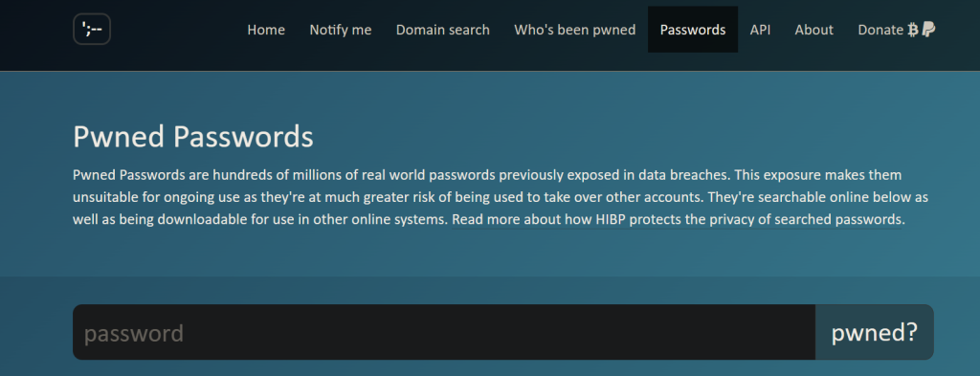Click the sentence about downloadable passwords

(x=500, y=209)
